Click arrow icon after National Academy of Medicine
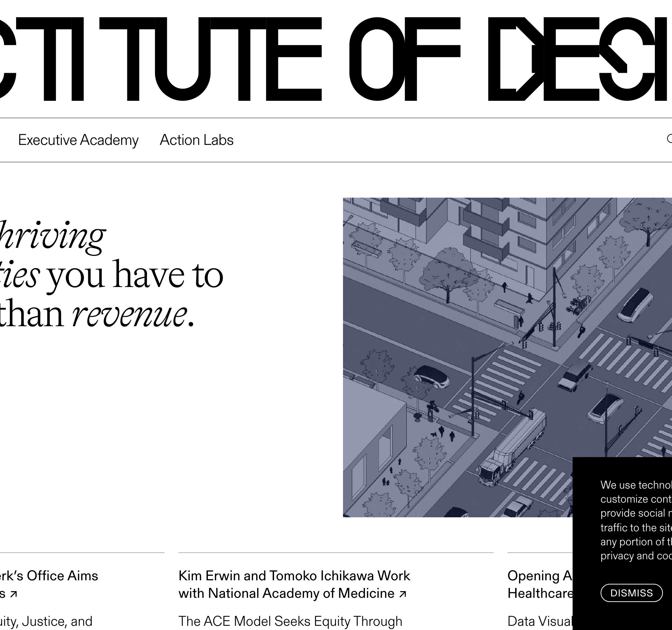 tap(403, 594)
